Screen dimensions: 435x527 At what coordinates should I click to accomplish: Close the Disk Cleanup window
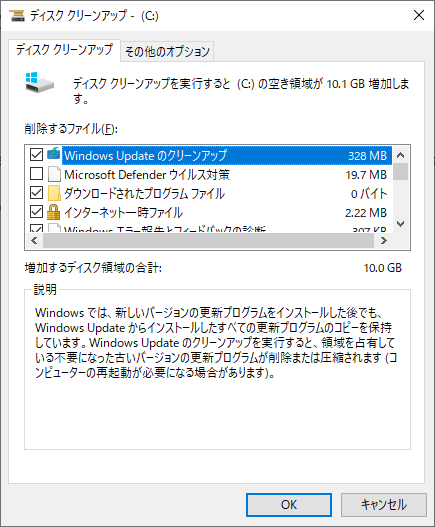[419, 15]
